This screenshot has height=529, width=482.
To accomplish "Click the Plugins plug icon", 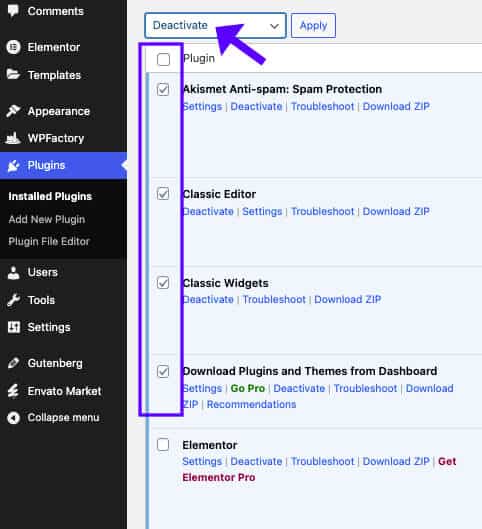I will pos(13,165).
